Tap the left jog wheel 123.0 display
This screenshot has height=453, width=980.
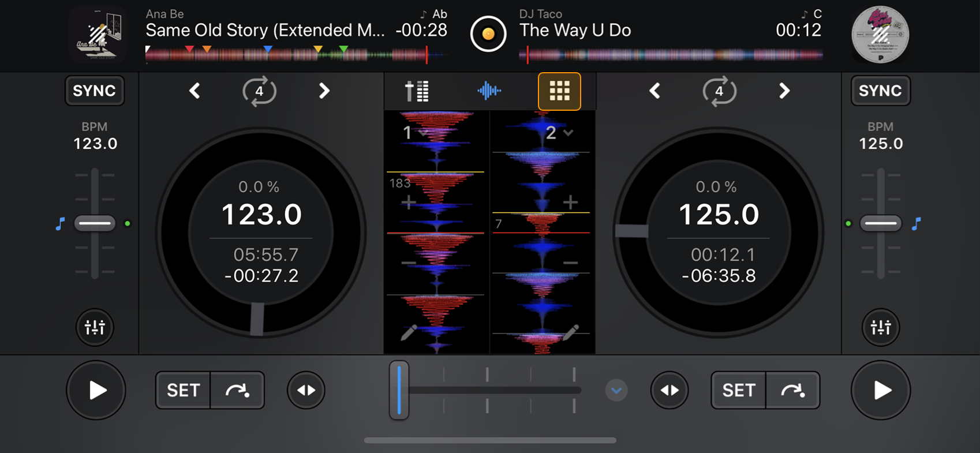click(261, 215)
